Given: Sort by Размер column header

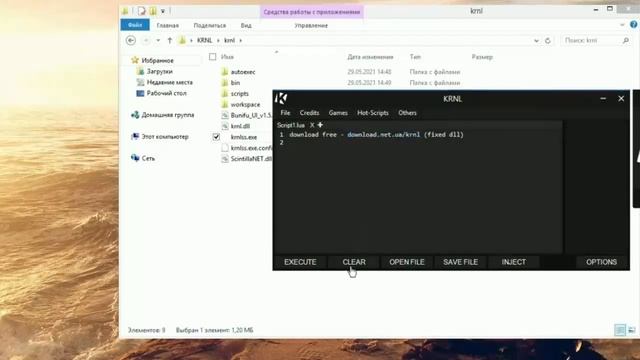Looking at the screenshot, I should click(x=482, y=57).
